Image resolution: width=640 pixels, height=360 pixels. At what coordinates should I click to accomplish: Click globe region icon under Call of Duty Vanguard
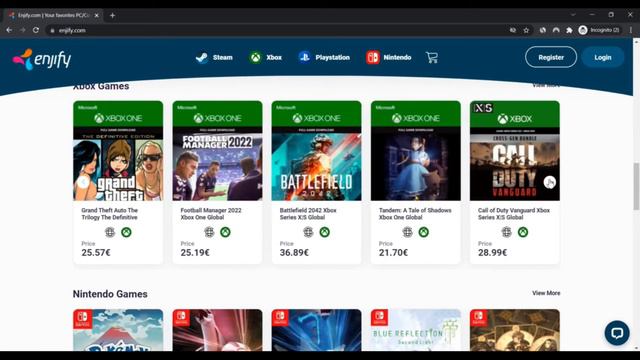point(507,232)
